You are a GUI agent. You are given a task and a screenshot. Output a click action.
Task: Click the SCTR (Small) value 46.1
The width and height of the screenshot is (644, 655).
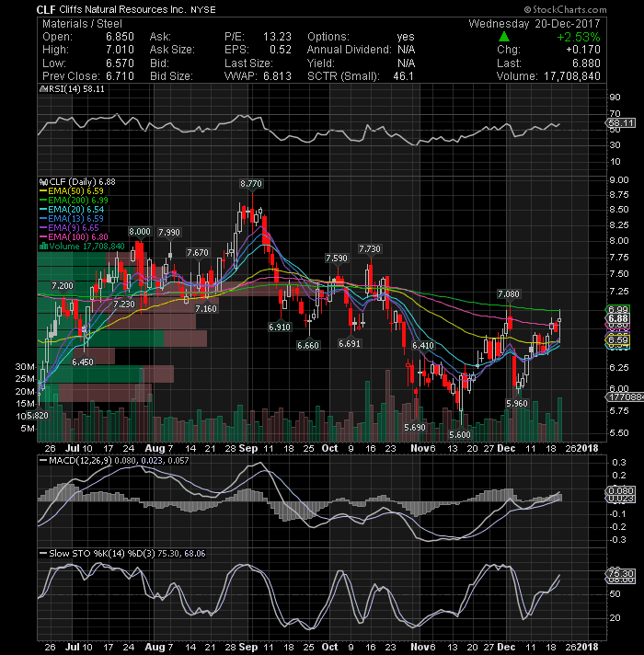(404, 76)
